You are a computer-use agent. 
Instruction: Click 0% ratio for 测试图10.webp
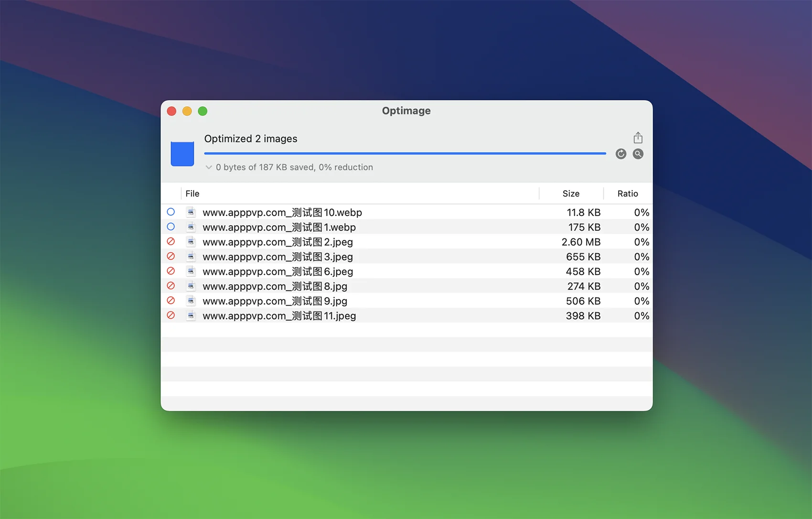[x=641, y=212]
